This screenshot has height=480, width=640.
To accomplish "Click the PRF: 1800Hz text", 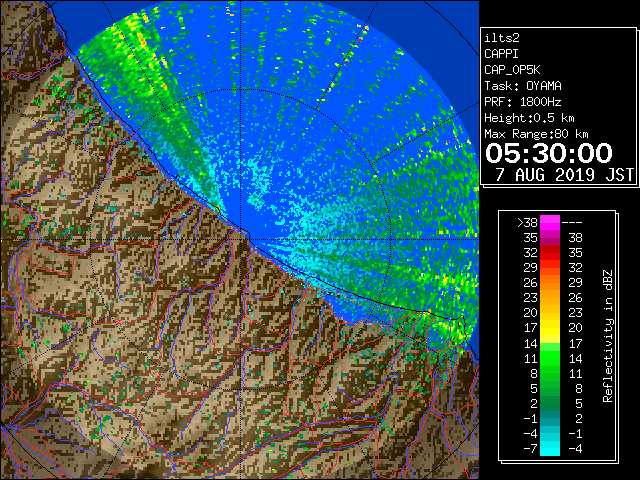I will click(523, 102).
